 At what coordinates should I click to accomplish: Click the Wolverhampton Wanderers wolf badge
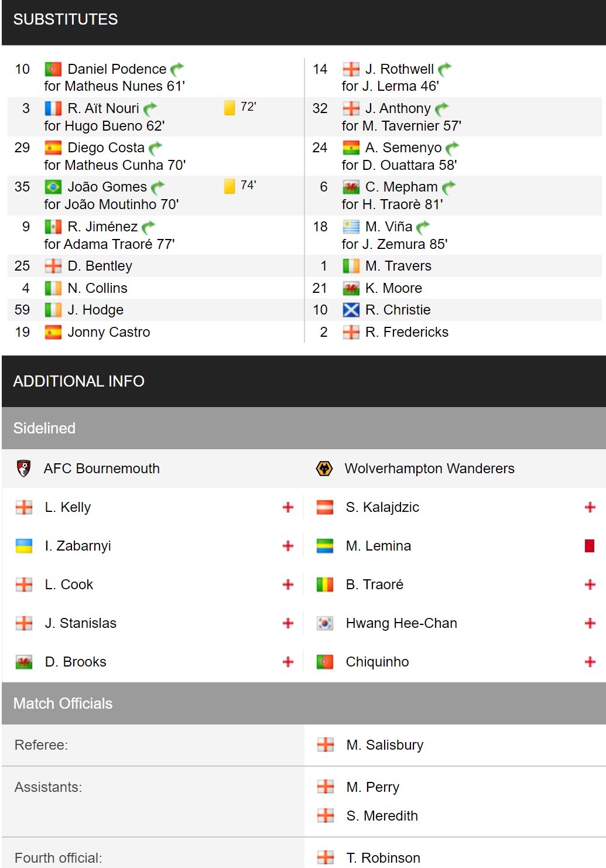point(324,469)
